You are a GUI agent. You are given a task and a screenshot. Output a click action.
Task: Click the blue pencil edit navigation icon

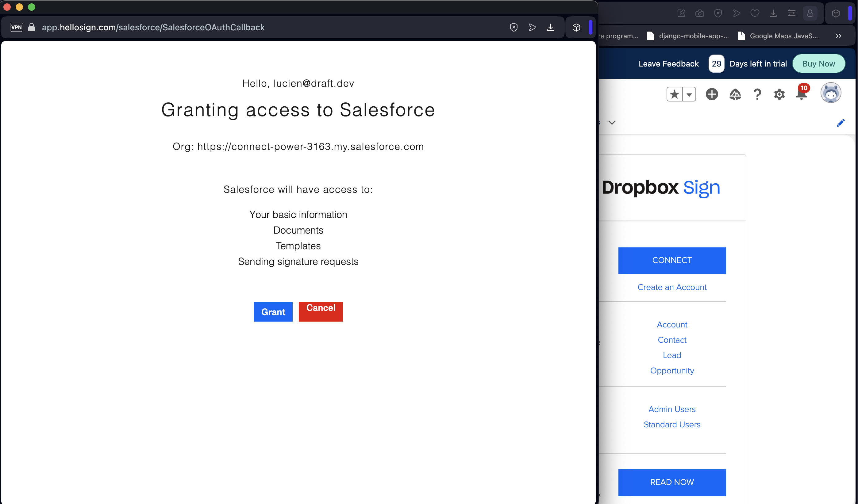pos(841,123)
